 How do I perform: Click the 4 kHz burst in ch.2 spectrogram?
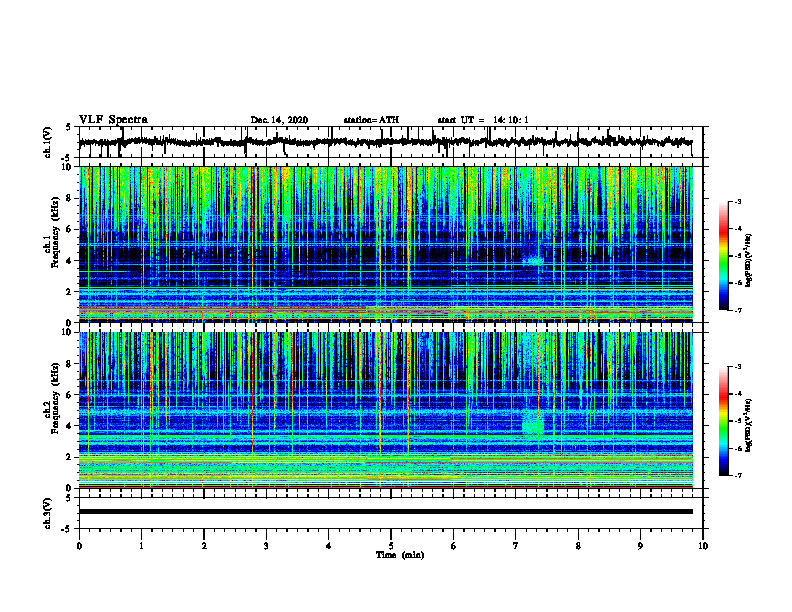click(533, 424)
